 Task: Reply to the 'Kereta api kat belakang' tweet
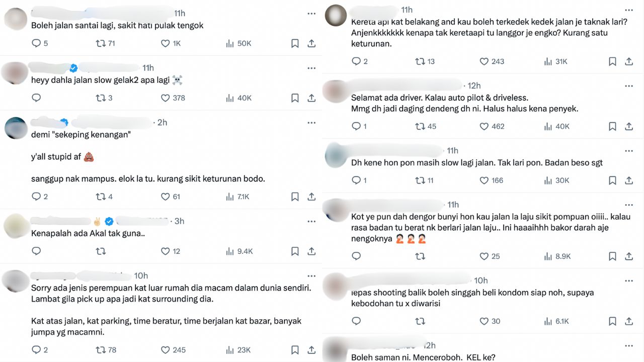point(356,61)
